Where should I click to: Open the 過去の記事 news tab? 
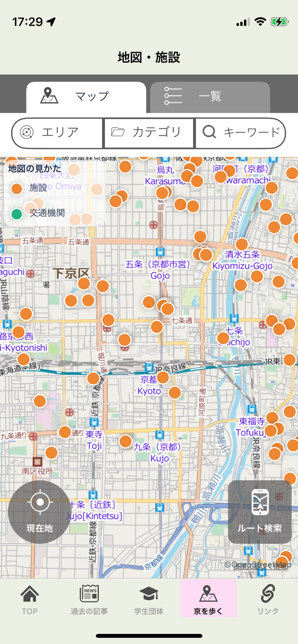[89, 600]
